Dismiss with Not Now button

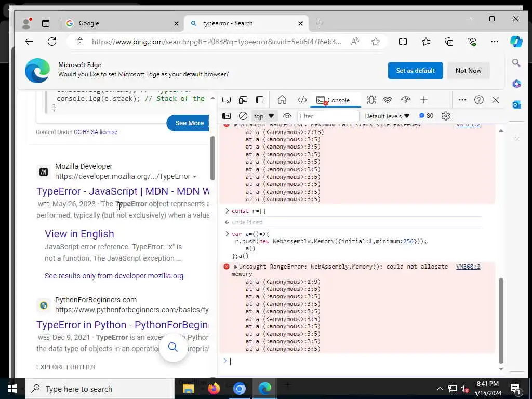(x=468, y=71)
